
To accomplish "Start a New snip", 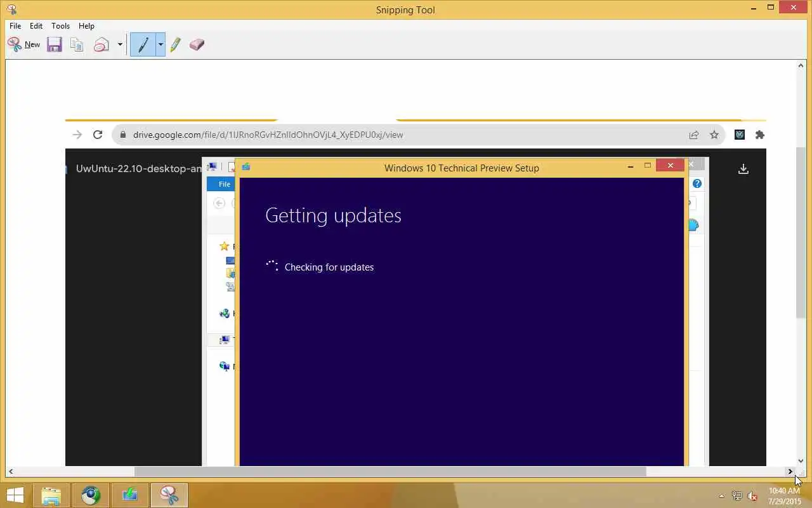I will coord(24,44).
